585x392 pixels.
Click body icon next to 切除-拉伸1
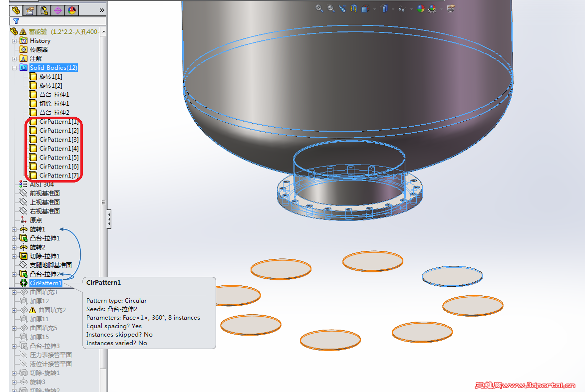[x=33, y=103]
